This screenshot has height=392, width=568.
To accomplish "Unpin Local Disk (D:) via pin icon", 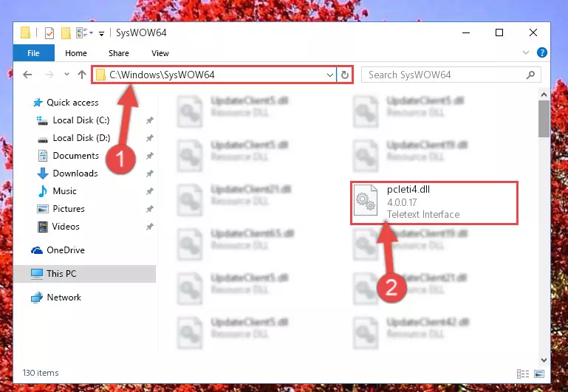I will (x=150, y=138).
